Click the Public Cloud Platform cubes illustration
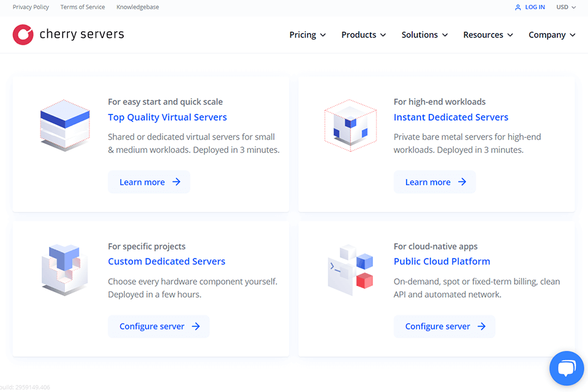Screen dimensions: 588x392 click(350, 269)
